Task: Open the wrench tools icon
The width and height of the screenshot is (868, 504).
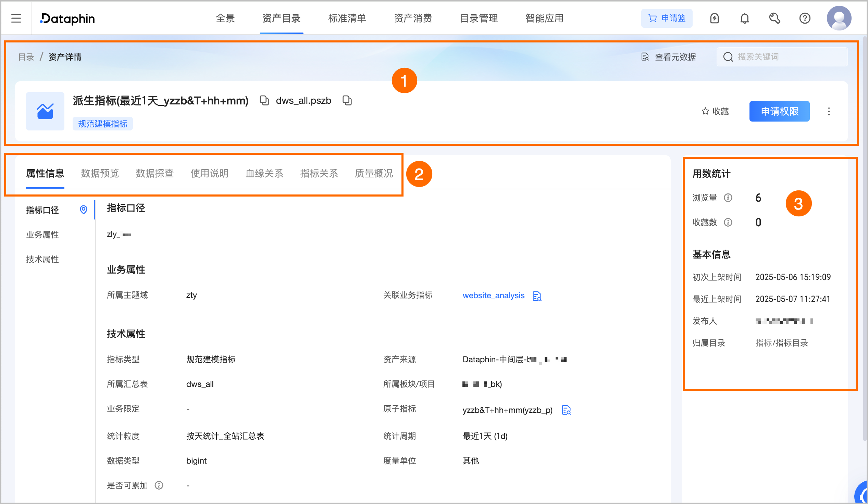Action: tap(774, 18)
